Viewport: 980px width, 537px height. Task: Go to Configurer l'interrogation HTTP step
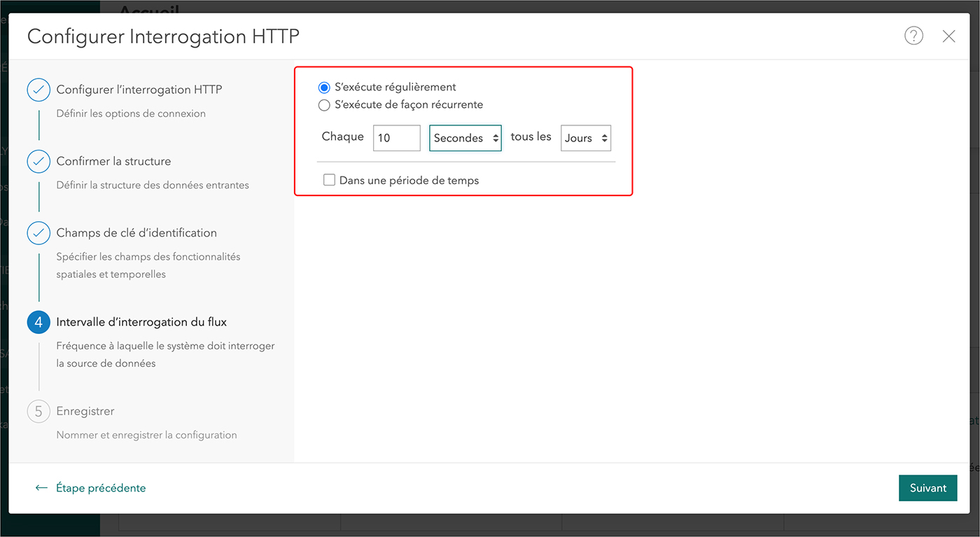[x=139, y=90]
